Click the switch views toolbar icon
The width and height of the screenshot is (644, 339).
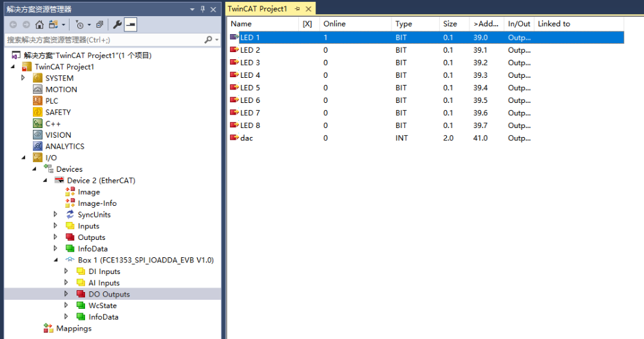pos(53,24)
